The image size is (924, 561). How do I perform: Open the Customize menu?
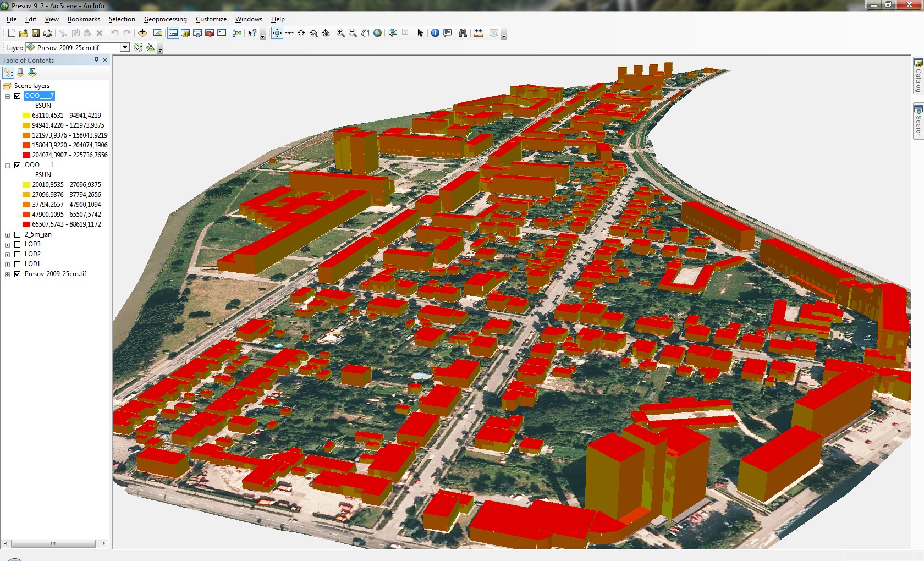[211, 19]
